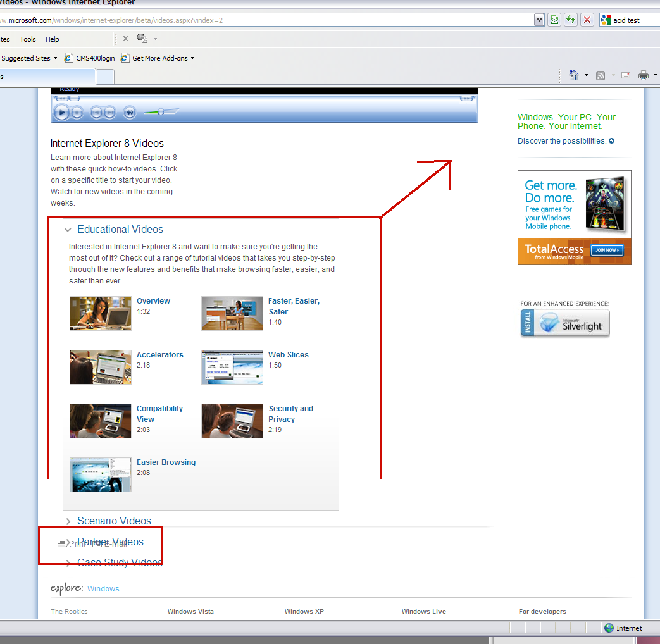Viewport: 660px width, 644px height.
Task: Open the feeds dropdown arrow
Action: pyautogui.click(x=613, y=75)
